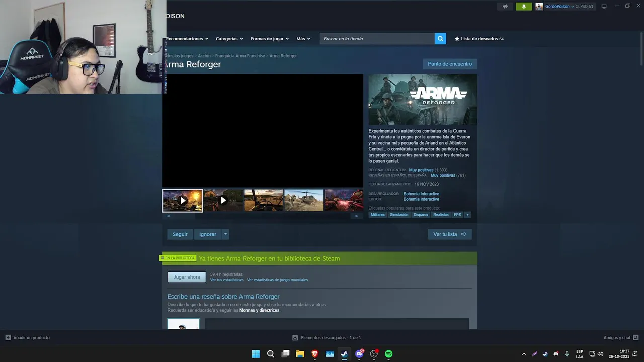Select the 'FPS' tag
Viewport: 644px width, 362px height.
[457, 215]
